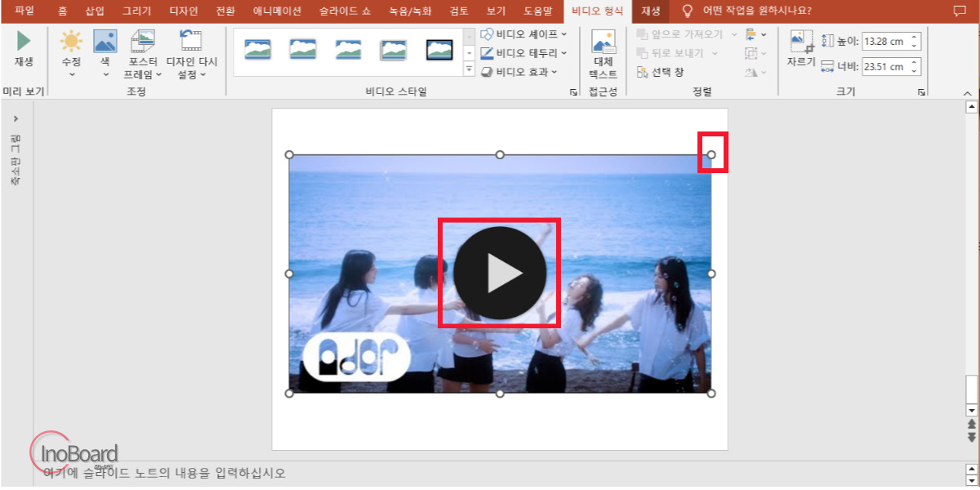Open the 비디오 효과 dropdown
The image size is (980, 490).
click(x=519, y=72)
